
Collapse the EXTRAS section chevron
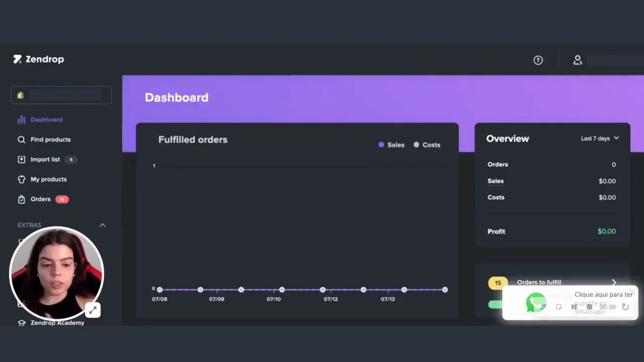point(103,225)
